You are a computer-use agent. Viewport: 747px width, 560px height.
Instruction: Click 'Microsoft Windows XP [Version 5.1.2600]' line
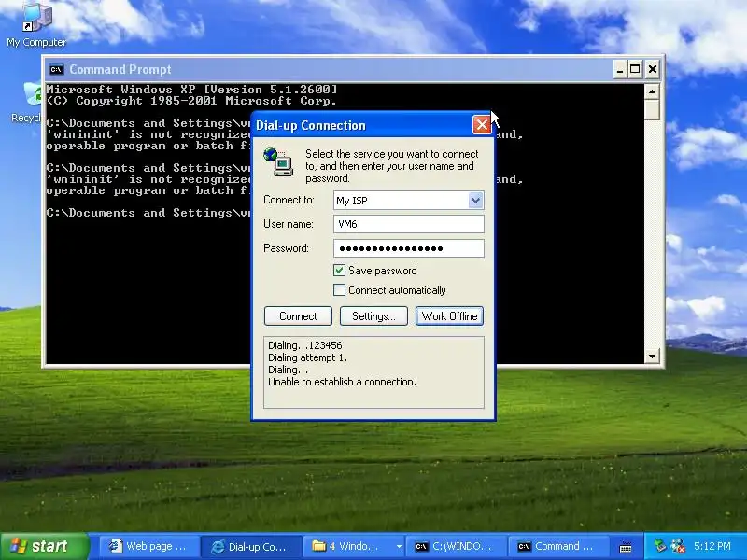[191, 89]
